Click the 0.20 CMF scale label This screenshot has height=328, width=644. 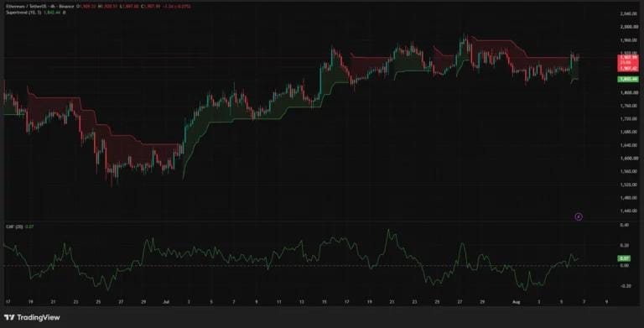(x=624, y=246)
